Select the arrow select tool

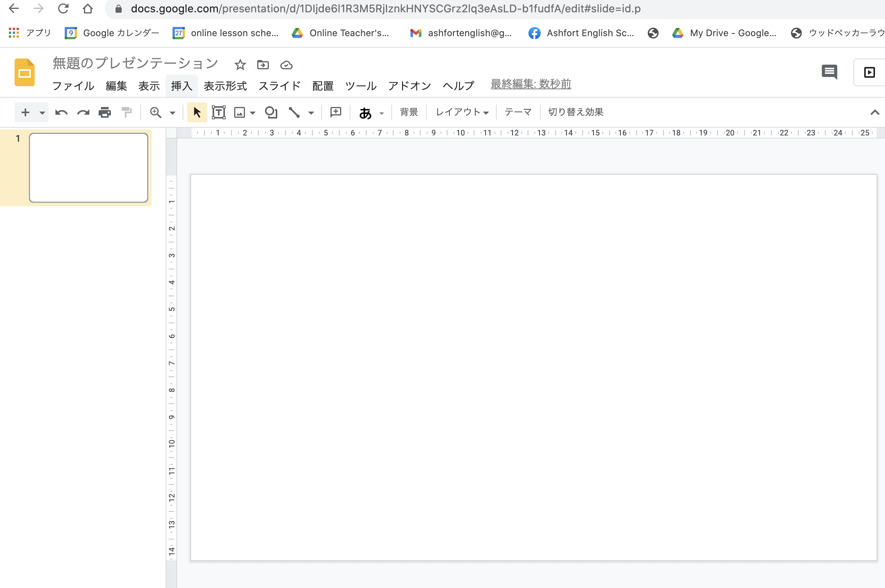[x=197, y=112]
